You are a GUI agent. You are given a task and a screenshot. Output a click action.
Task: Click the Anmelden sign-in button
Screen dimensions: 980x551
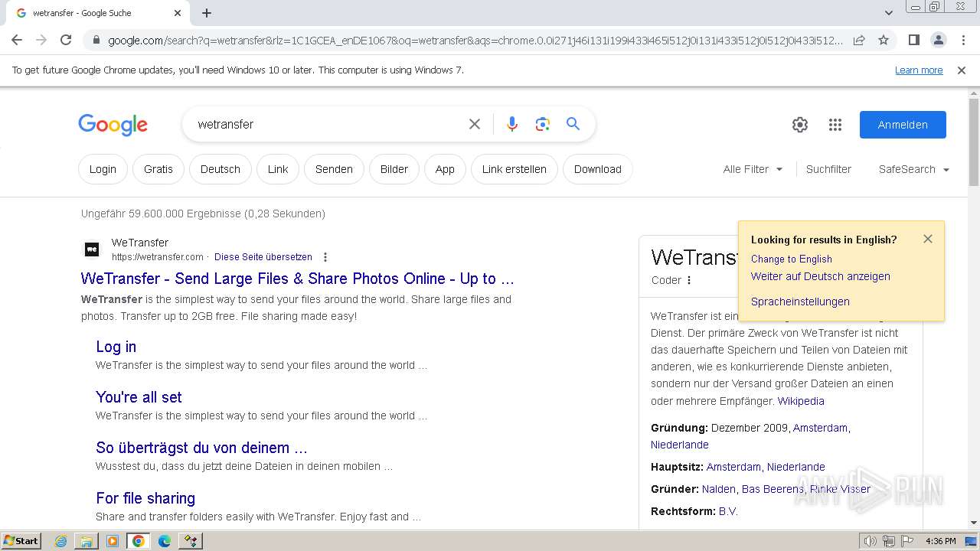(x=903, y=125)
